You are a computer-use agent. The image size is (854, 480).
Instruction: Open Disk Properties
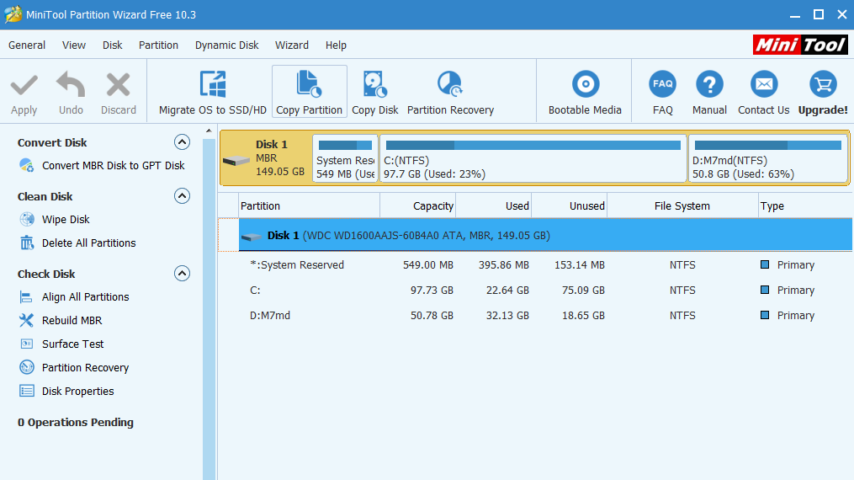click(x=66, y=391)
